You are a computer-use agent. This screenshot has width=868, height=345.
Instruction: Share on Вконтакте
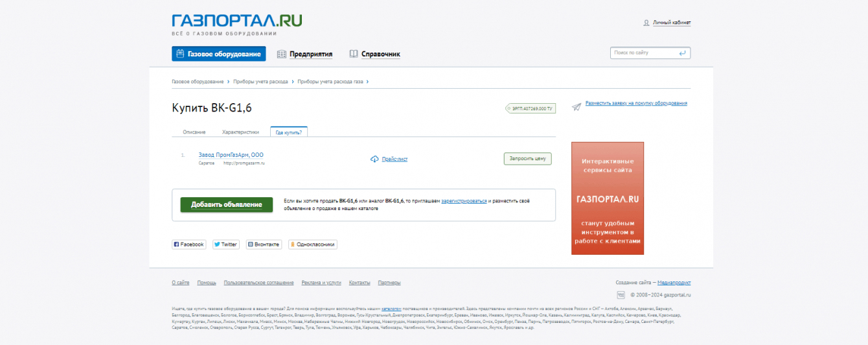click(264, 244)
